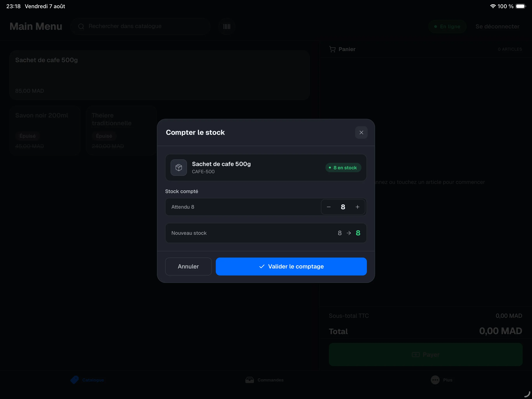Cancel the stock count with Annuler
Screen dimensions: 532x399
click(x=188, y=266)
